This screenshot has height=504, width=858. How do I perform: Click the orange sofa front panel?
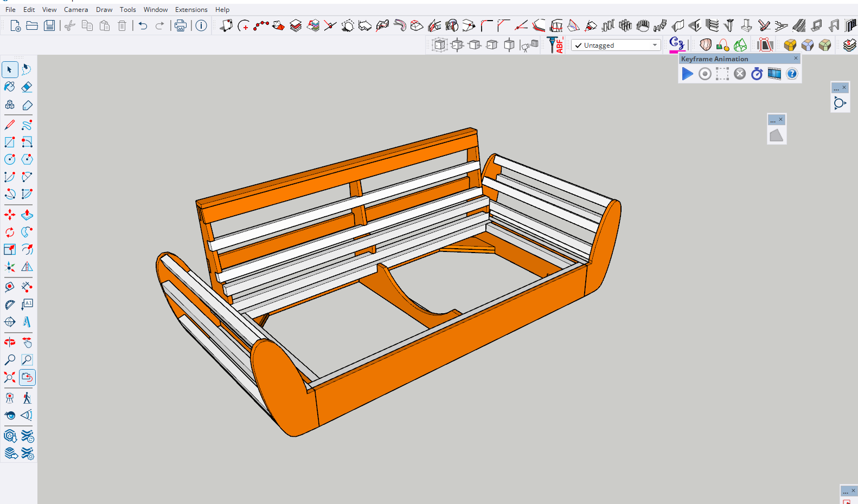[450, 347]
